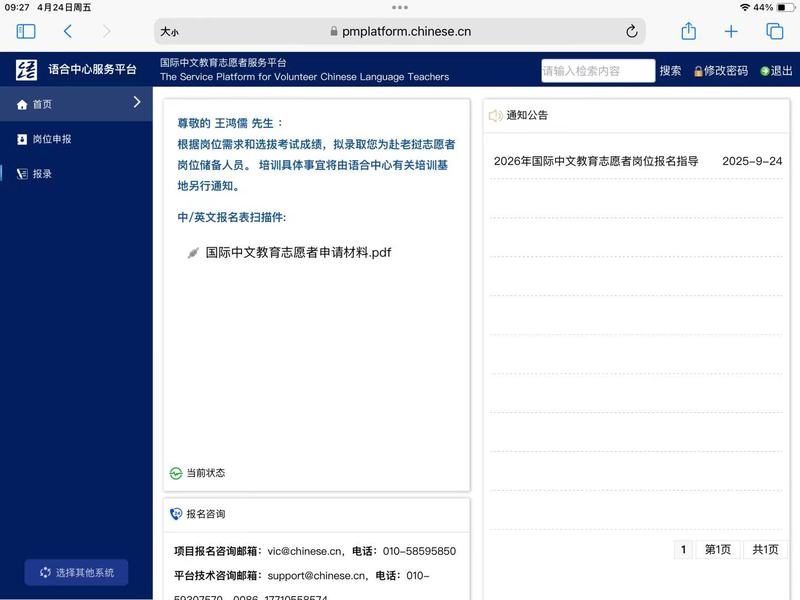
Task: Click 选择其他系统 button
Action: pos(77,572)
